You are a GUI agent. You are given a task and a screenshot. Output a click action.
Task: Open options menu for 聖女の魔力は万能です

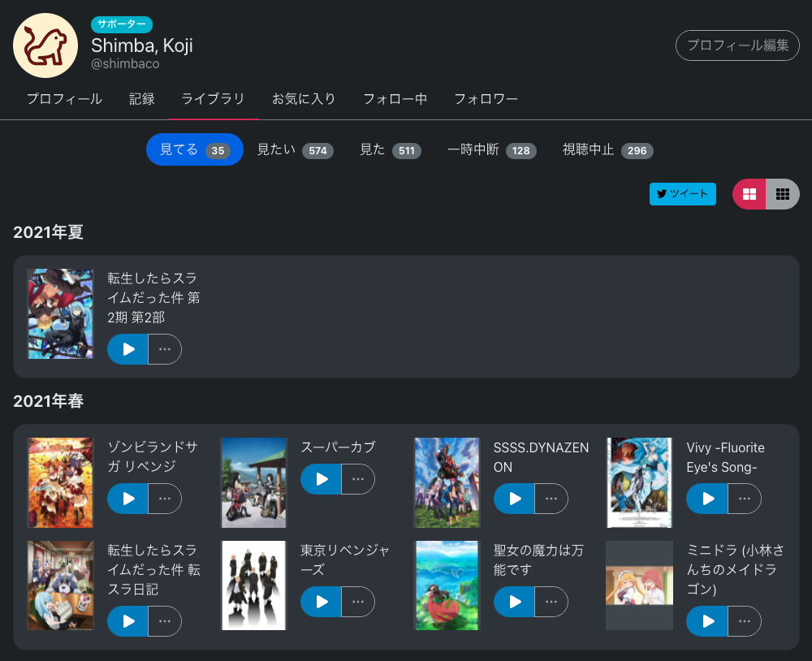[551, 602]
